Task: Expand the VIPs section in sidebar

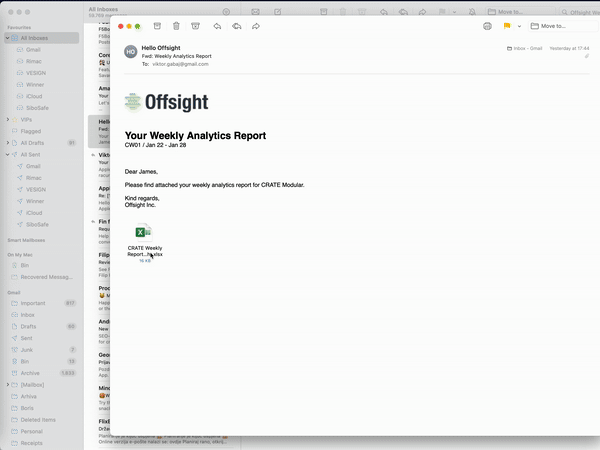Action: coord(8,119)
